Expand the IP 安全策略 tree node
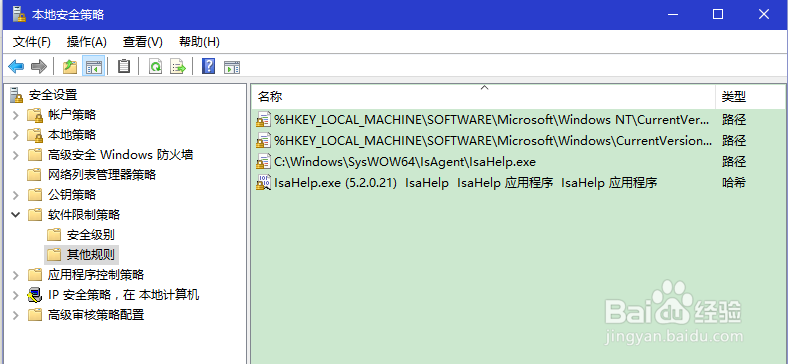788x364 pixels. tap(16, 296)
